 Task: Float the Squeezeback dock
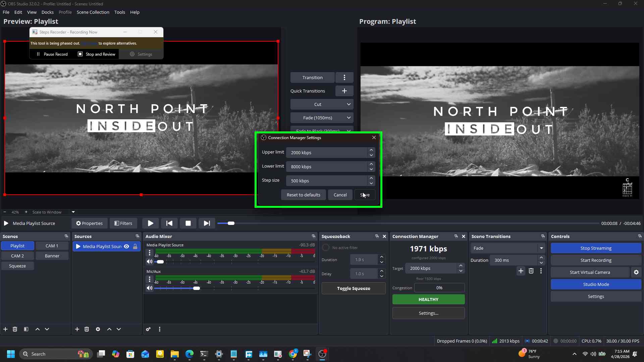click(377, 236)
